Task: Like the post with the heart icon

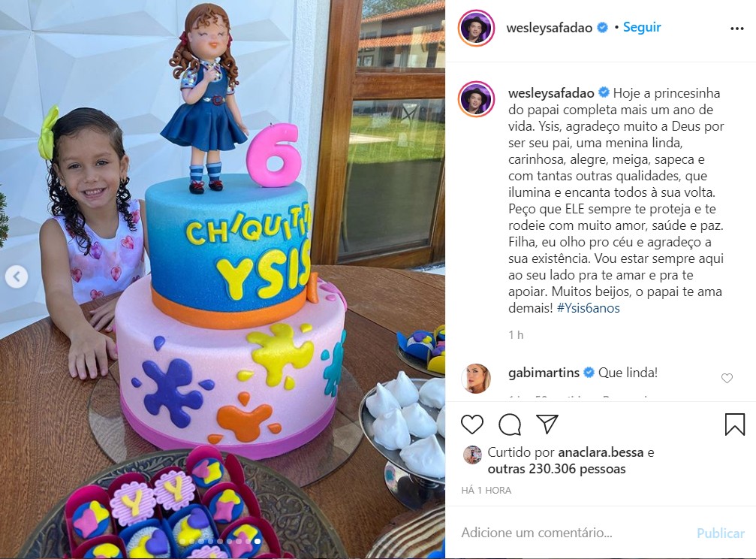Action: 472,425
